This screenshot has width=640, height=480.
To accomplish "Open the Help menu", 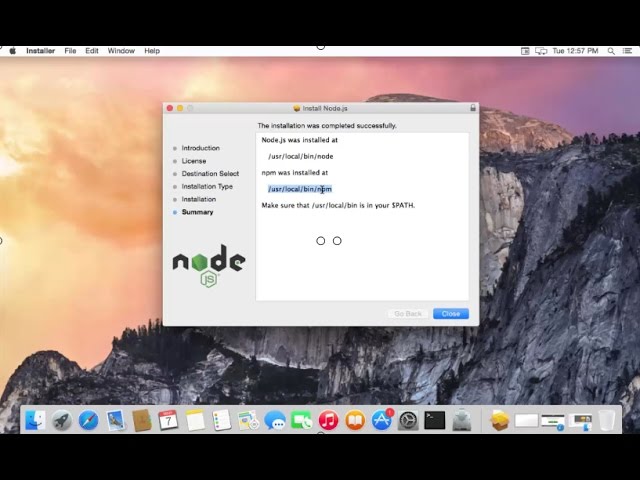I will [x=152, y=51].
